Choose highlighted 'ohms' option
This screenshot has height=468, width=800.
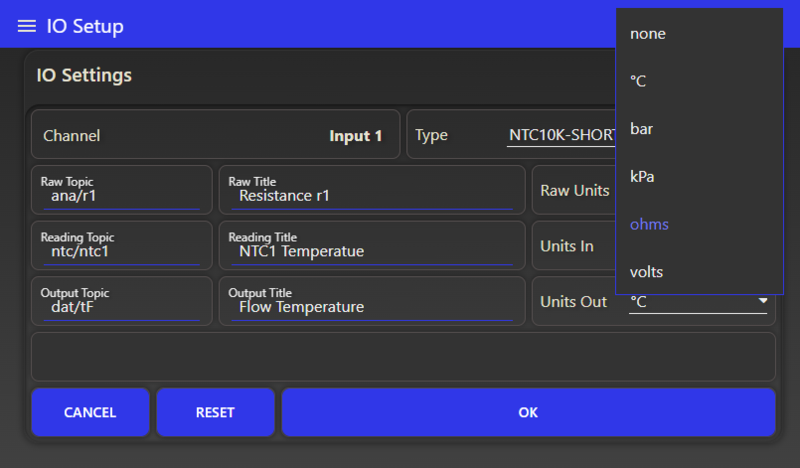tap(699, 224)
